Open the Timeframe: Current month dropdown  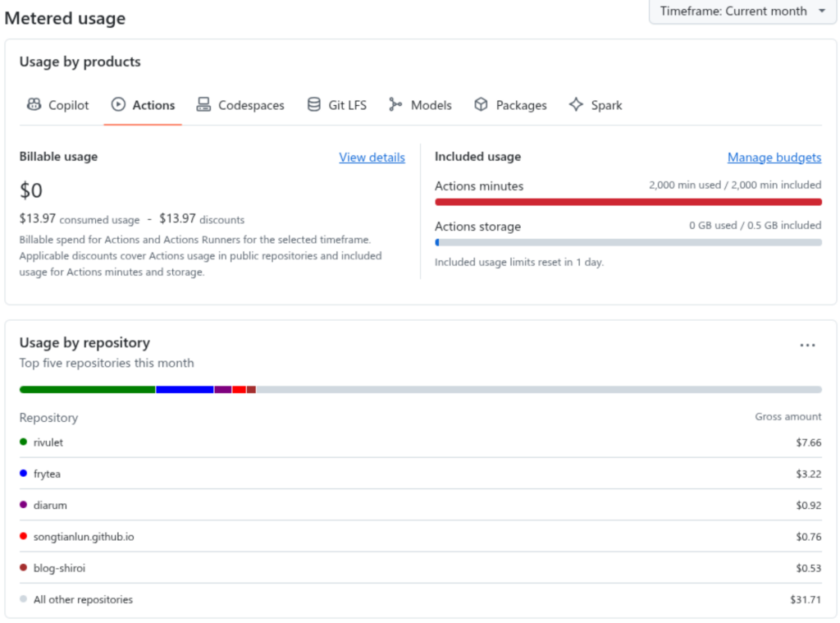coord(742,11)
